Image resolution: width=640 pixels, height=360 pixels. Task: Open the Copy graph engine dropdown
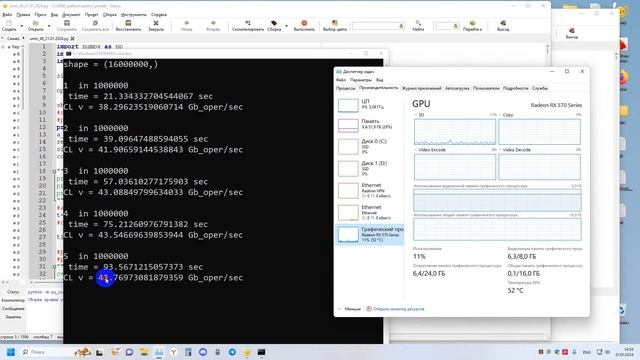500,115
